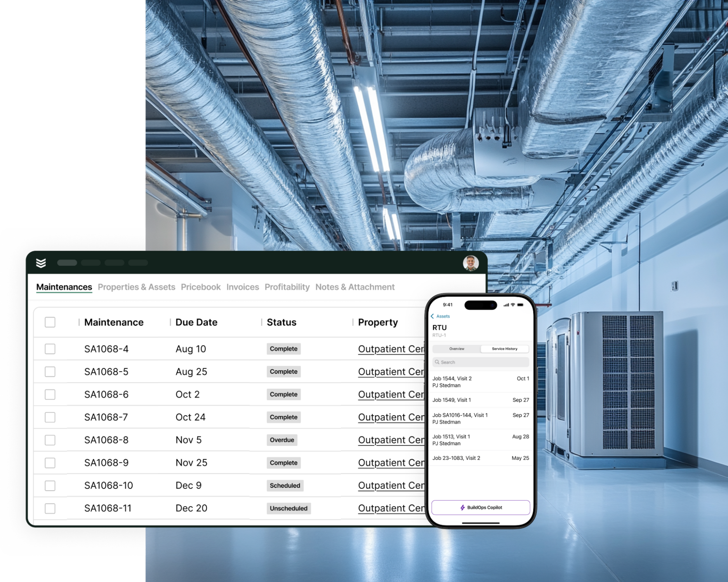Check the checkbox for unscheduled SA1068-11
Image resolution: width=728 pixels, height=582 pixels.
pos(50,508)
